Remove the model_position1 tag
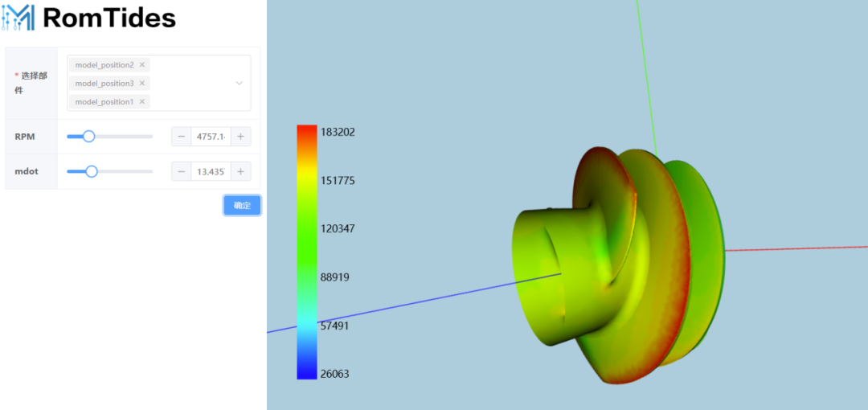The image size is (868, 410). coord(141,101)
